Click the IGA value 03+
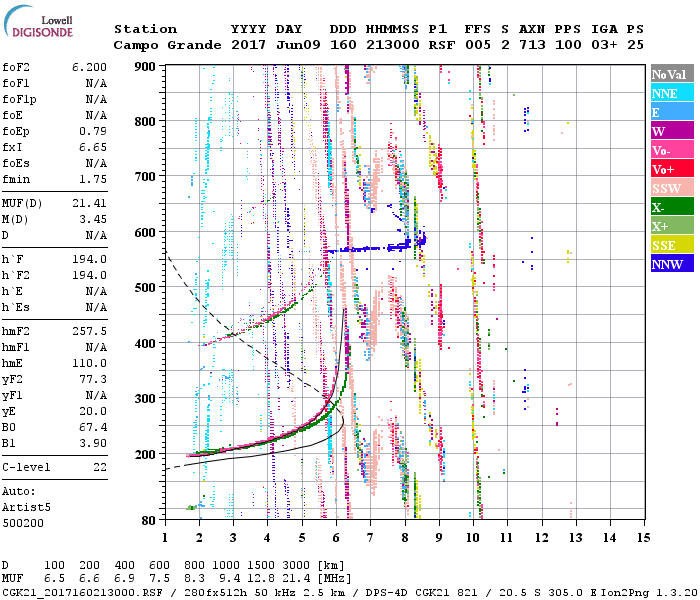The height and width of the screenshot is (600, 700). coord(604,45)
